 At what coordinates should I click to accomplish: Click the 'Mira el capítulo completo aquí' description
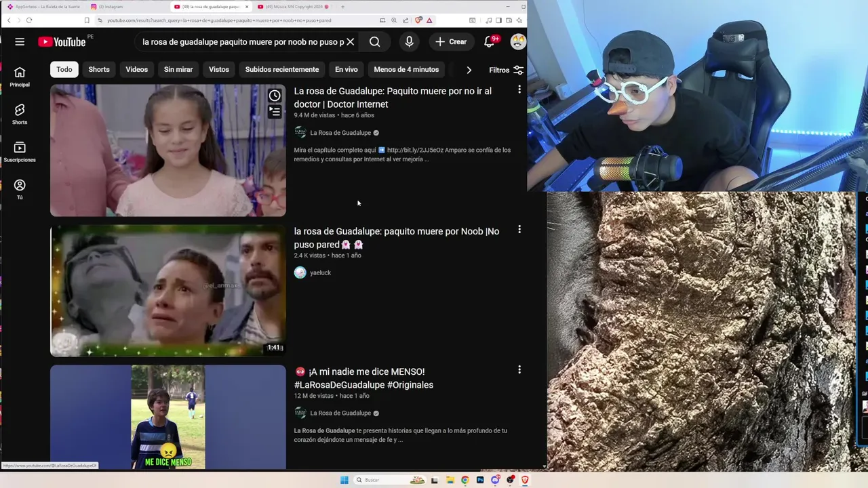402,155
